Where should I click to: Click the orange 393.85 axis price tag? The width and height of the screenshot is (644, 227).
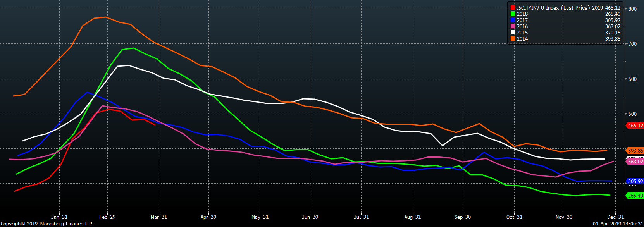635,151
